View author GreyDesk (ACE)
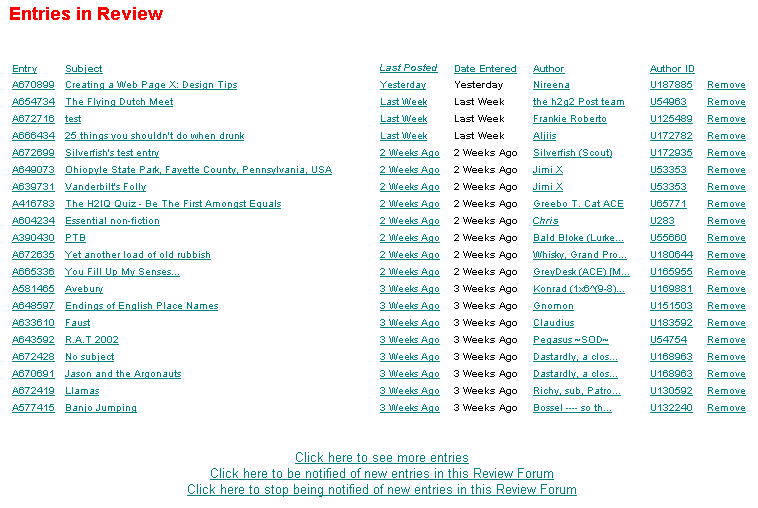Screen dimensions: 758x508 [x=581, y=272]
